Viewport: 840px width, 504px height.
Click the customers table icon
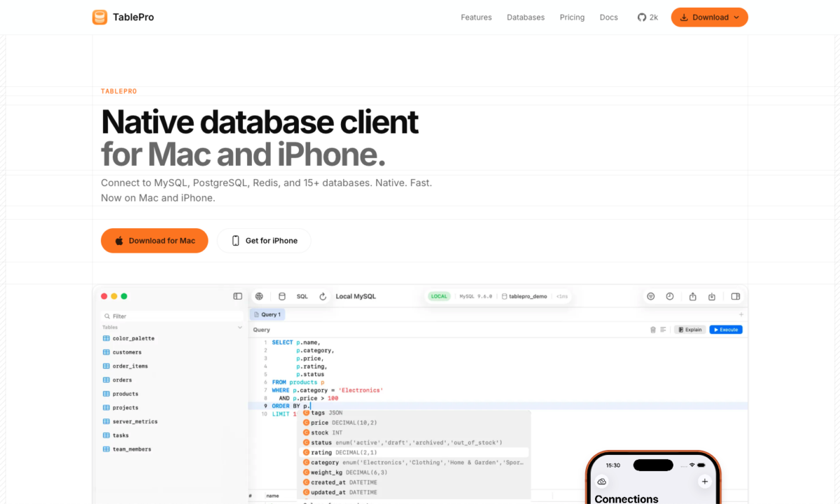pyautogui.click(x=106, y=352)
